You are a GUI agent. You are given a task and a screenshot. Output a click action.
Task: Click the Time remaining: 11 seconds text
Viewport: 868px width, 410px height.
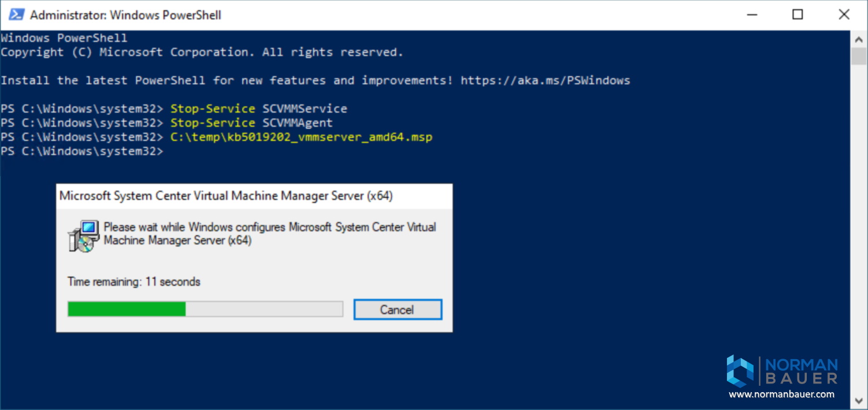click(x=134, y=282)
